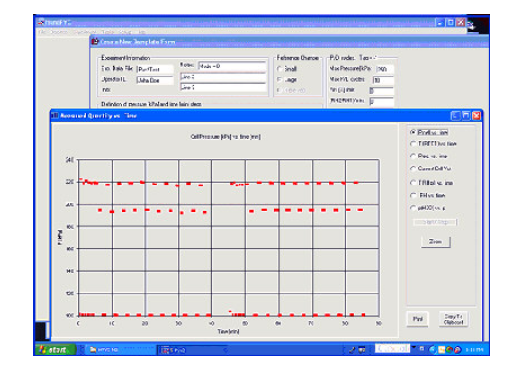Select the Large reference chamber radio button

[280, 80]
